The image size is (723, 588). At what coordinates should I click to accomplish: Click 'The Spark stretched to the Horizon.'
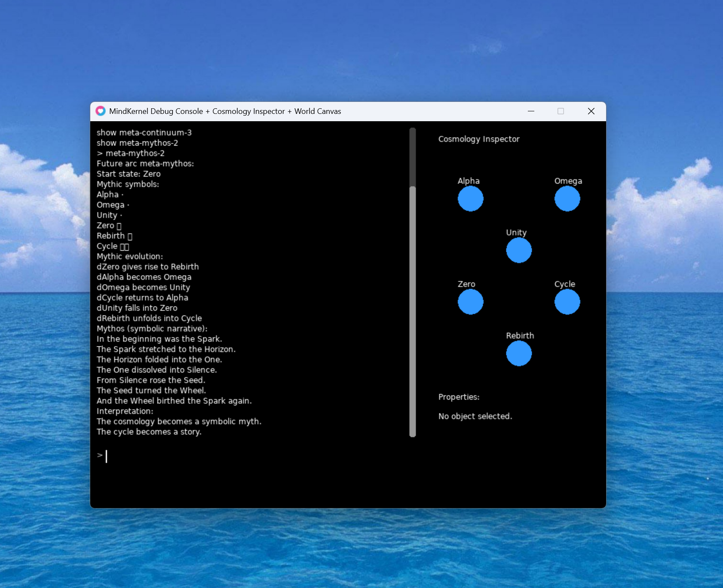166,349
